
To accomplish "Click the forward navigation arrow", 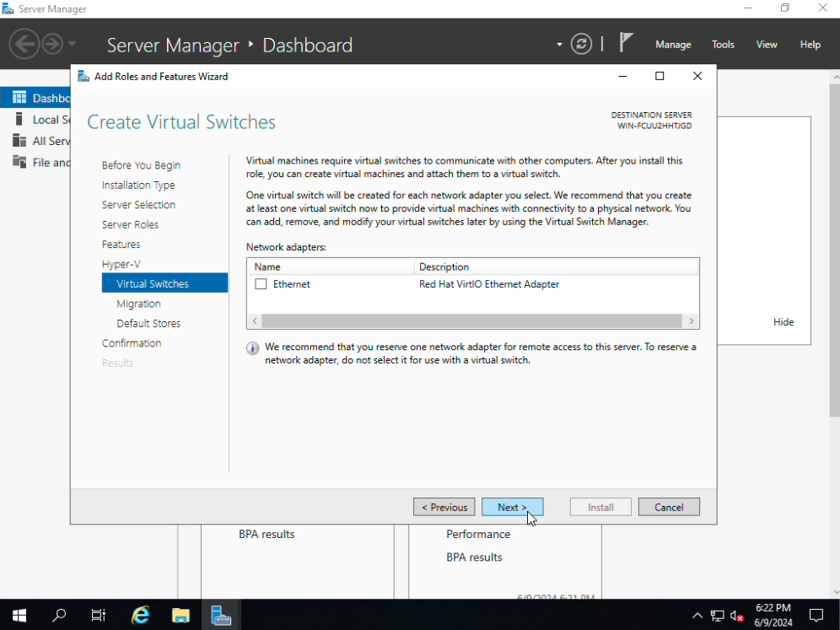I will pos(52,44).
